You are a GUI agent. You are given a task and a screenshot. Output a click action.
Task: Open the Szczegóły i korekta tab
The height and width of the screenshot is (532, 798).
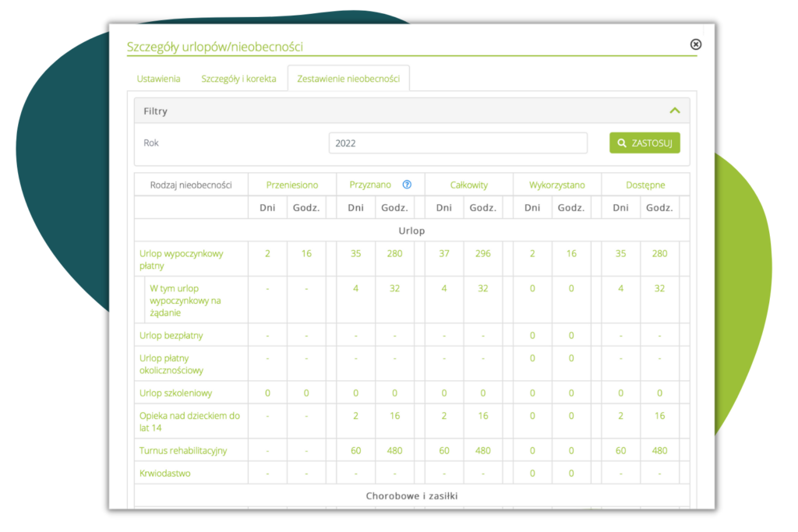(238, 79)
